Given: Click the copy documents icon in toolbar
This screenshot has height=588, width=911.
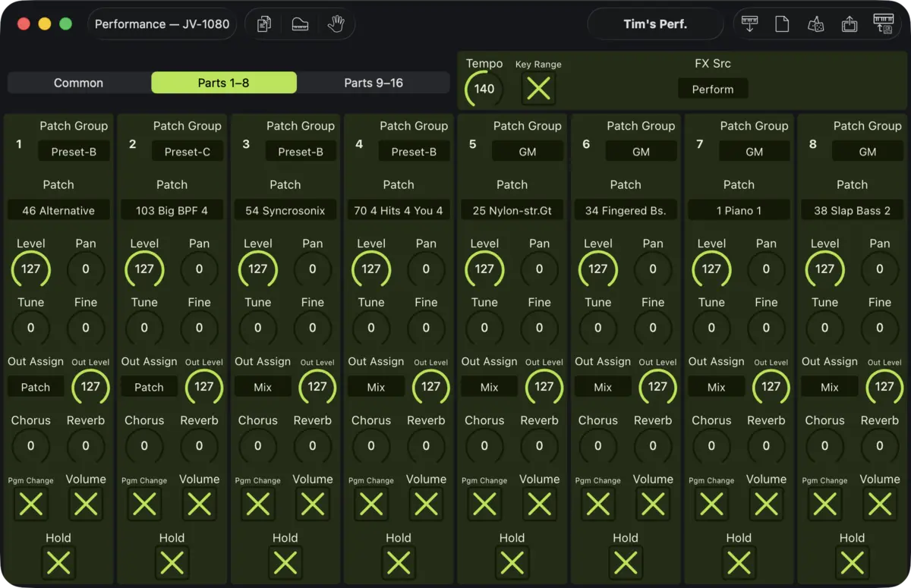Looking at the screenshot, I should point(264,24).
